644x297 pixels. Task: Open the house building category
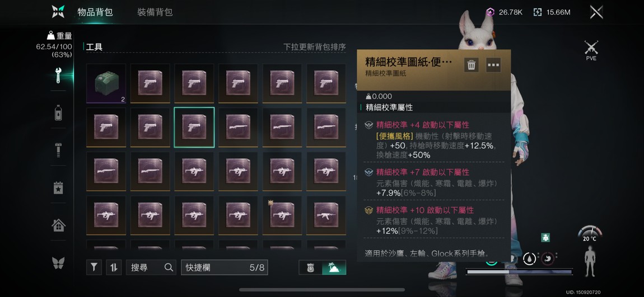point(58,225)
